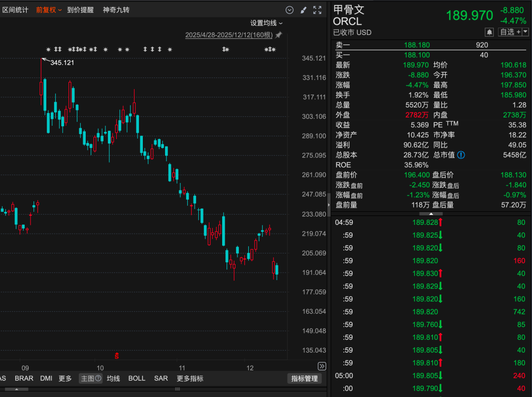Open info icon next to 总市值
This screenshot has width=532, height=397.
point(461,155)
